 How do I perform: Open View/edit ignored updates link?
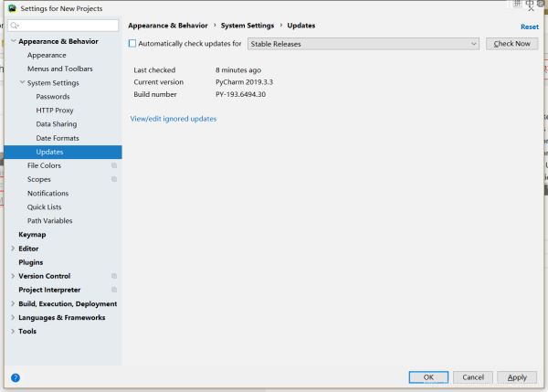pyautogui.click(x=174, y=119)
